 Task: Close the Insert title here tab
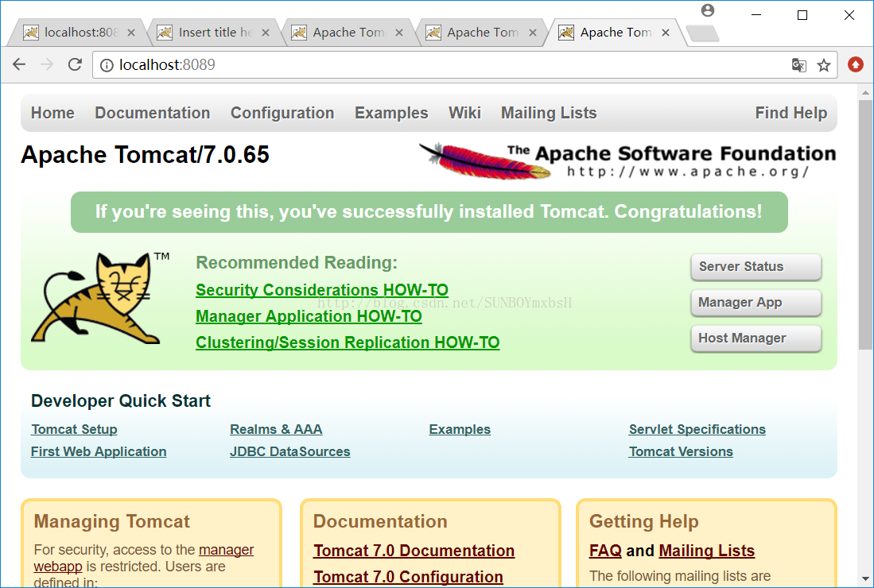click(266, 33)
